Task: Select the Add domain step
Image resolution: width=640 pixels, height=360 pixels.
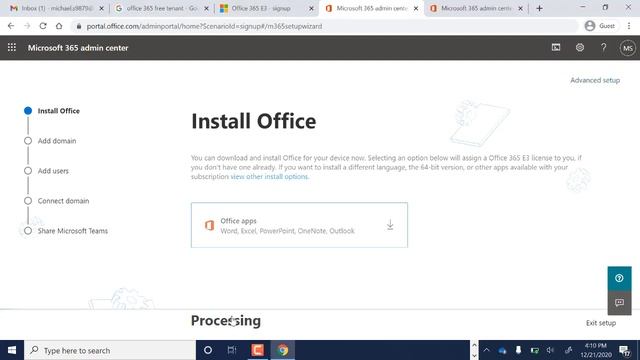Action: 57,141
